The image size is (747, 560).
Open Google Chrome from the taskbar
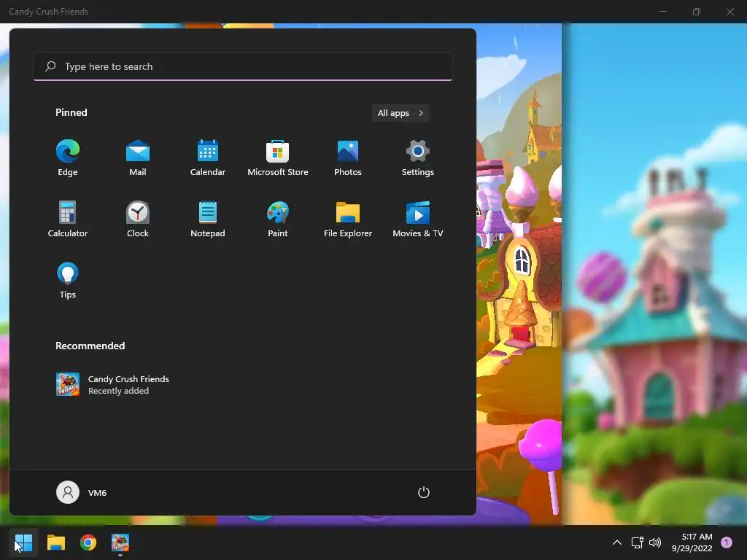coord(88,542)
